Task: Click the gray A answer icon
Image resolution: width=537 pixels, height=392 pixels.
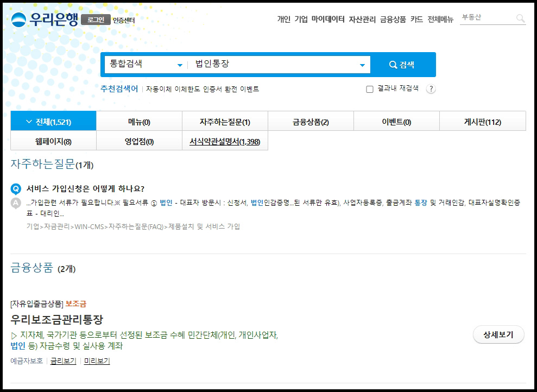Action: pos(16,204)
